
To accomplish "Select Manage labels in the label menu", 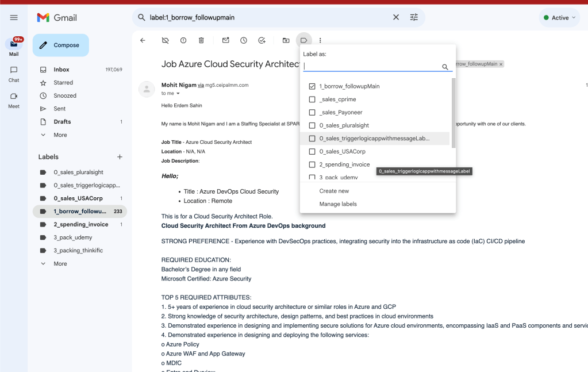I will 338,204.
